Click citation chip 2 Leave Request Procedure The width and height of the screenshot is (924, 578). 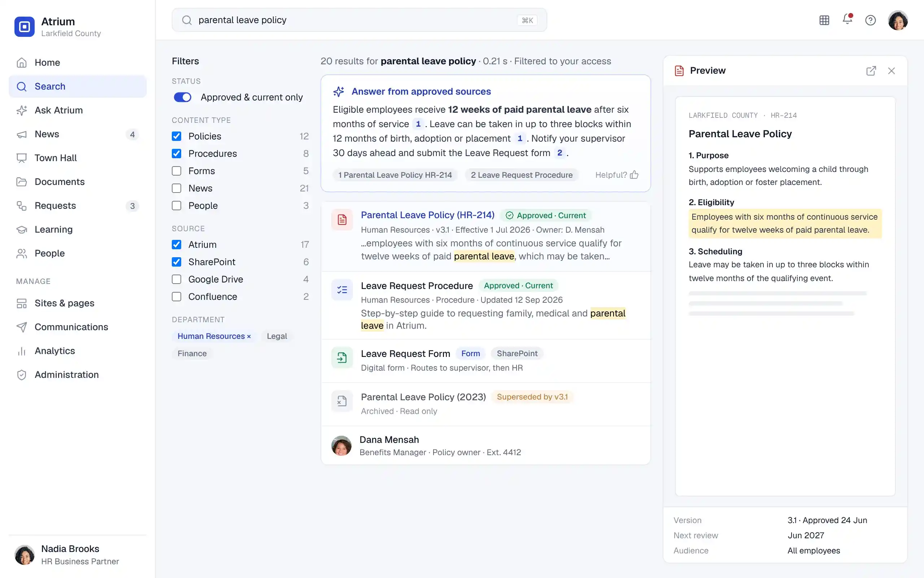[x=522, y=175]
